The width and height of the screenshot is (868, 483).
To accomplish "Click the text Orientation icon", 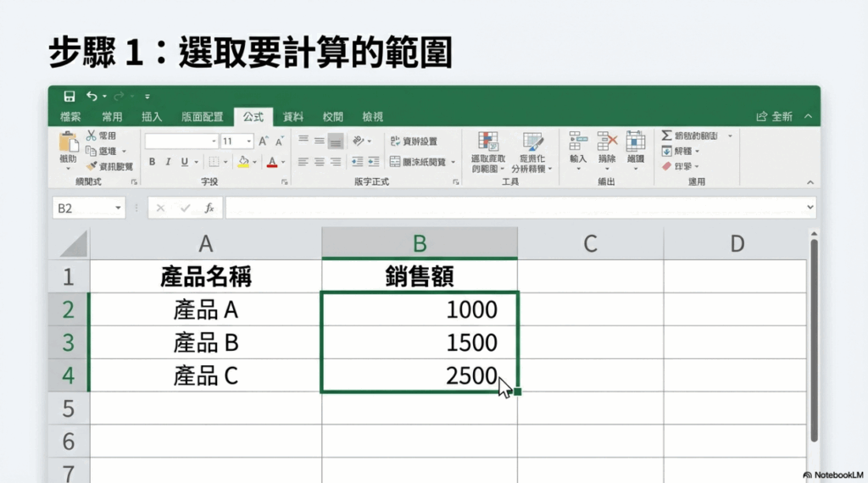I will click(x=359, y=141).
